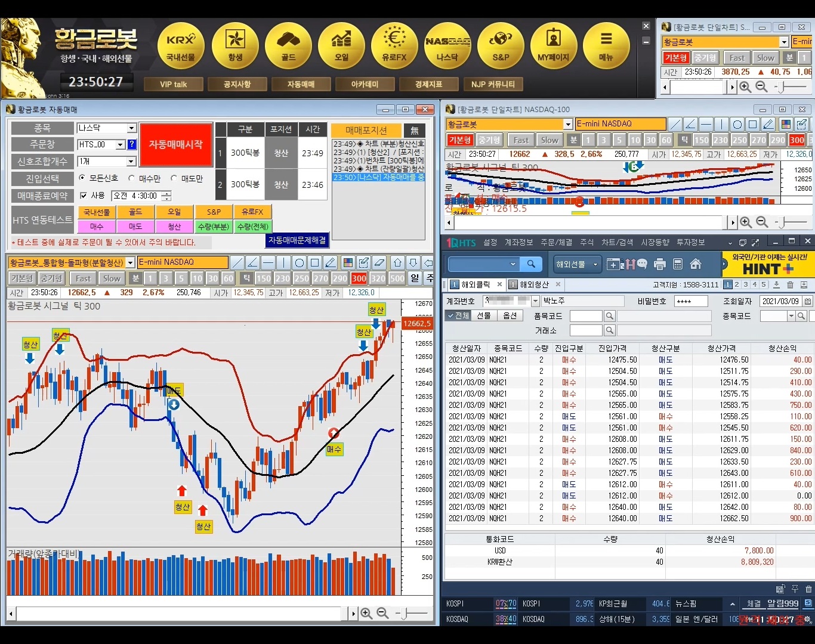Select the 매도만 radio button
This screenshot has width=815, height=644.
pos(174,178)
